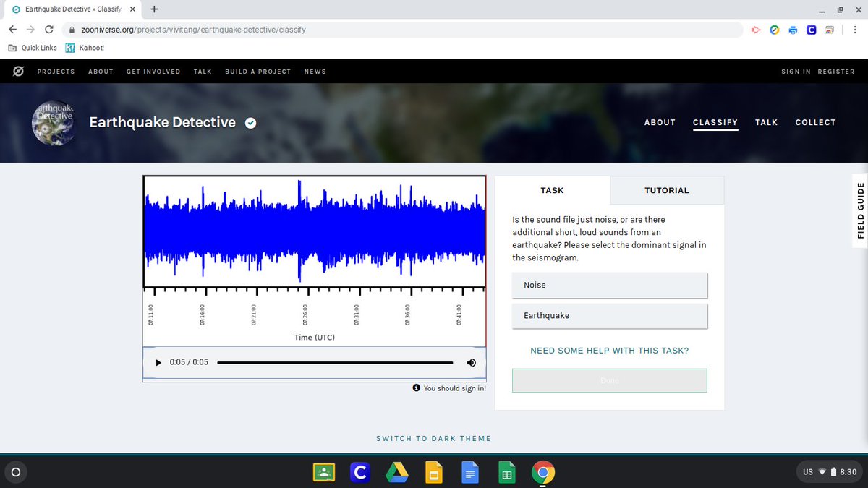
Task: Open TALK in the top Zooniverse nav
Action: coord(203,72)
